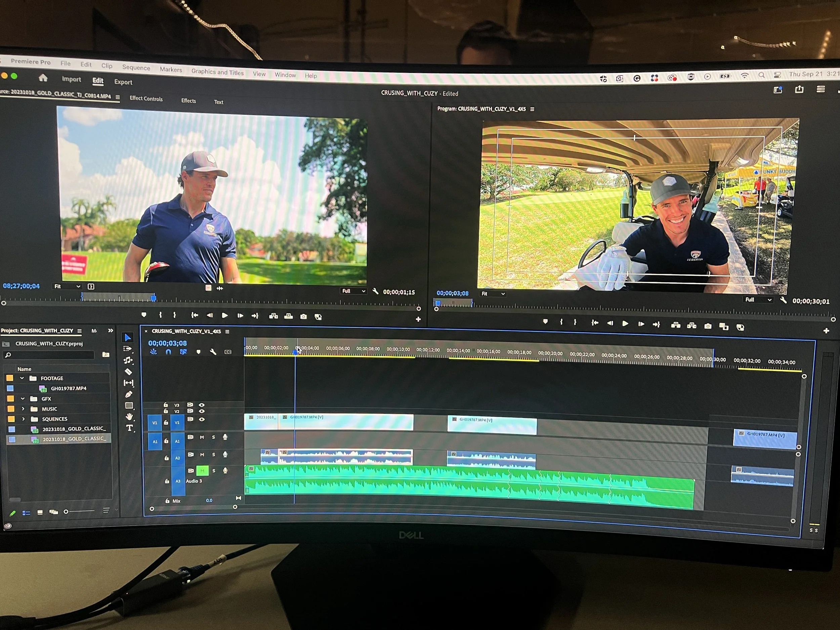Select the Hand tool
The image size is (840, 630).
(129, 417)
